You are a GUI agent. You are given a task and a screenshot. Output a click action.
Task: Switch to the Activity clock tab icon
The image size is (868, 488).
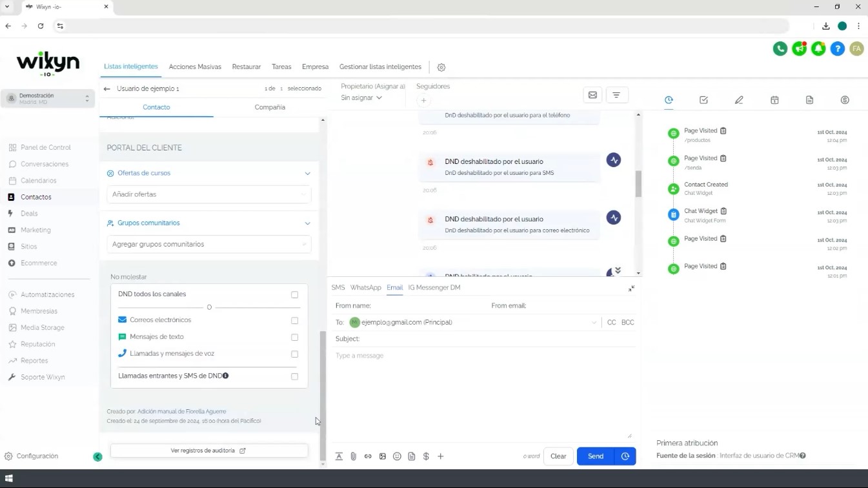pyautogui.click(x=669, y=100)
